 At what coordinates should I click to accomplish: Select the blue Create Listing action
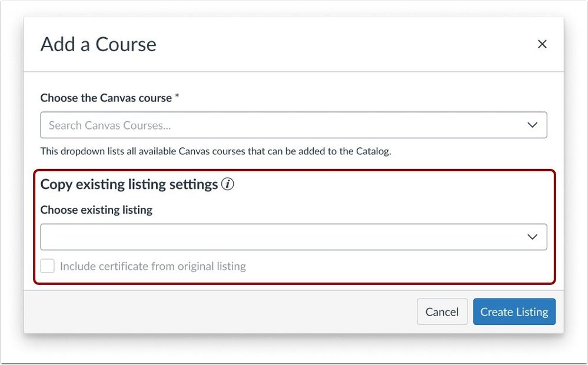point(514,311)
